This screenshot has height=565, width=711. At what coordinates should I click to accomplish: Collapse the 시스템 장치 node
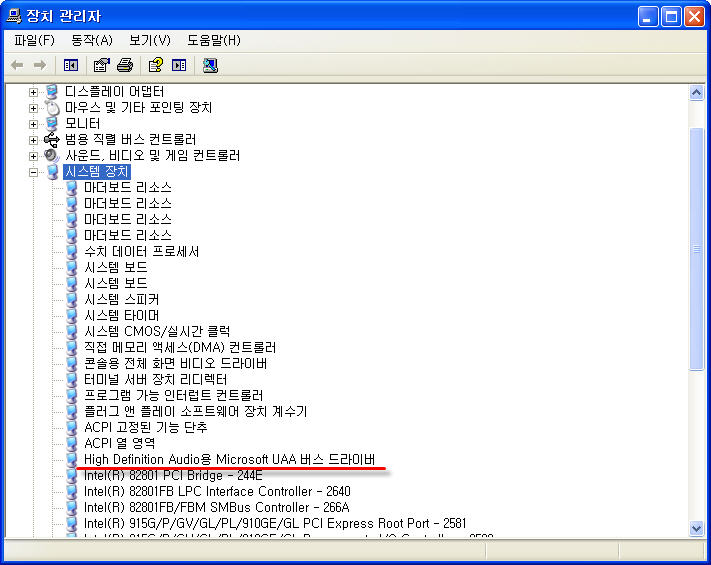point(33,172)
